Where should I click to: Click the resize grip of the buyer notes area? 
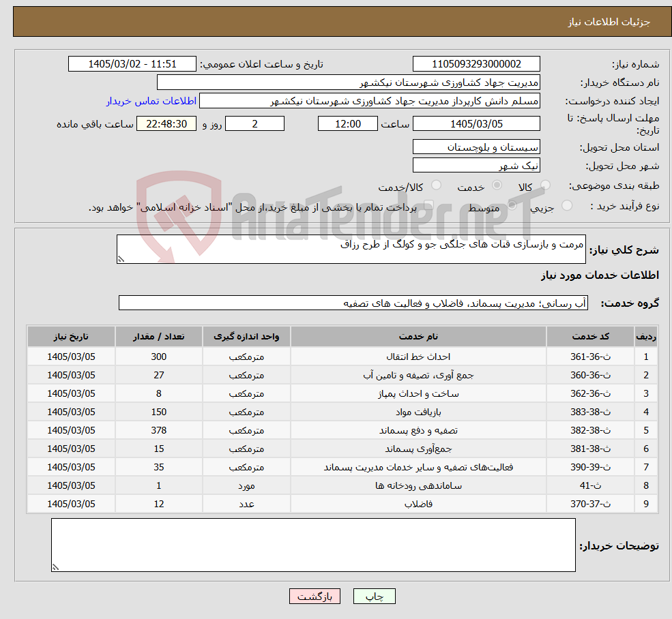click(x=56, y=567)
